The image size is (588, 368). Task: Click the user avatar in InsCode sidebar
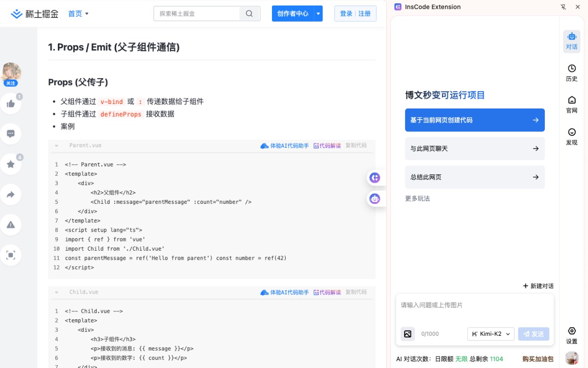pos(572,358)
